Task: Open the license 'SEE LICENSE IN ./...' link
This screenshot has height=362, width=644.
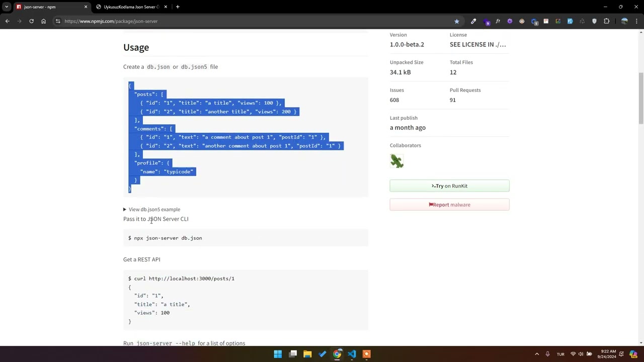Action: click(478, 44)
